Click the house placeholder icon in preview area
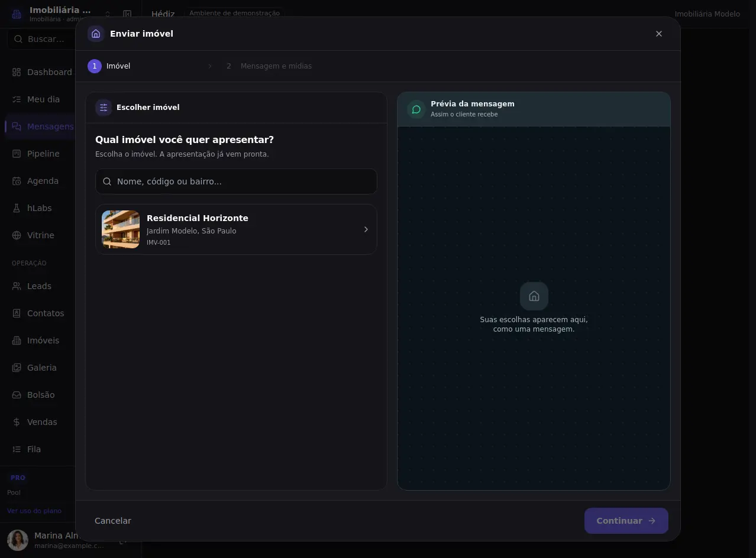This screenshot has height=558, width=756. [x=534, y=296]
